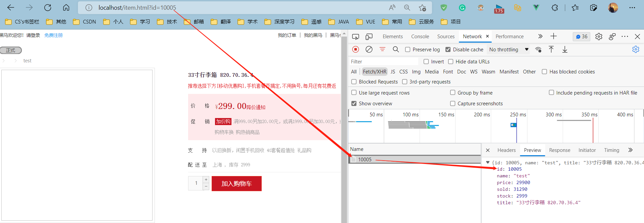This screenshot has width=644, height=223.
Task: Collapse the JSON preview root object
Action: [488, 162]
